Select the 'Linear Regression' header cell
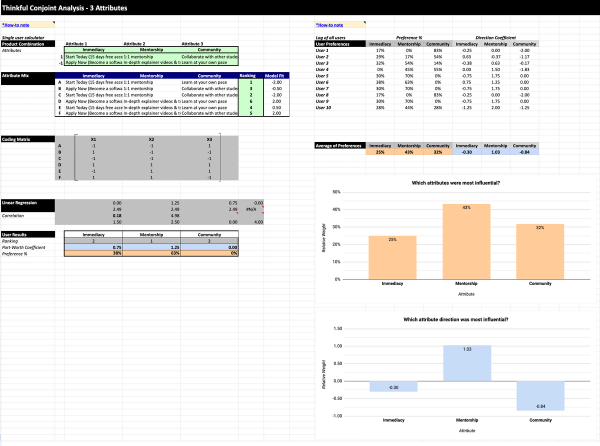The image size is (600, 446). click(28, 206)
